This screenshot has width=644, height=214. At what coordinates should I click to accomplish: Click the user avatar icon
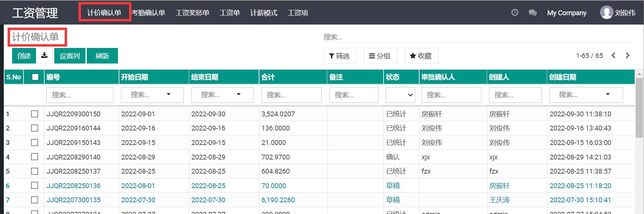coord(606,13)
